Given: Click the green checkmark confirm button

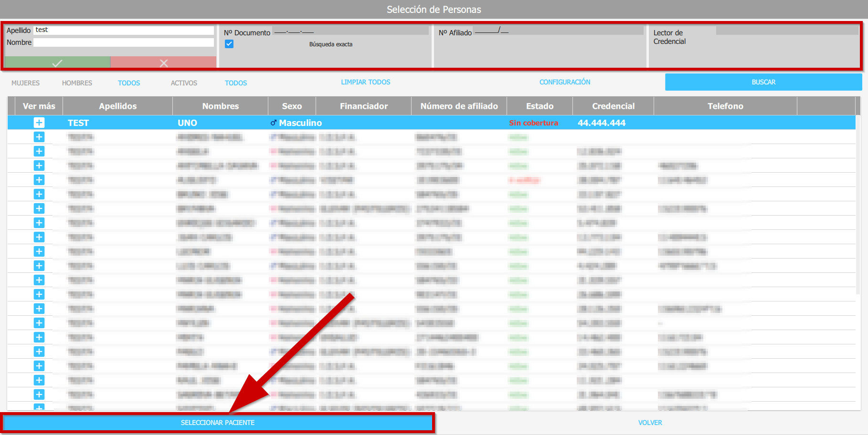Looking at the screenshot, I should click(x=57, y=62).
